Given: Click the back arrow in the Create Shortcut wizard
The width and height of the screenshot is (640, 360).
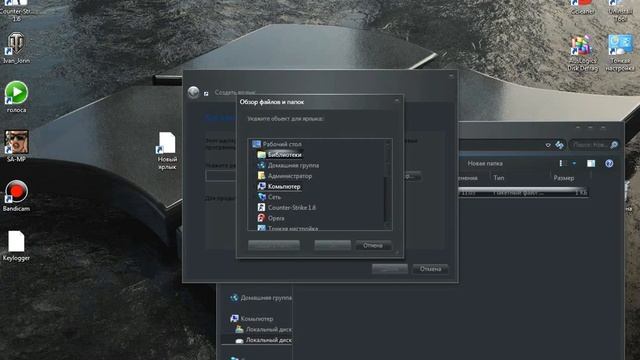Looking at the screenshot, I should pyautogui.click(x=193, y=93).
